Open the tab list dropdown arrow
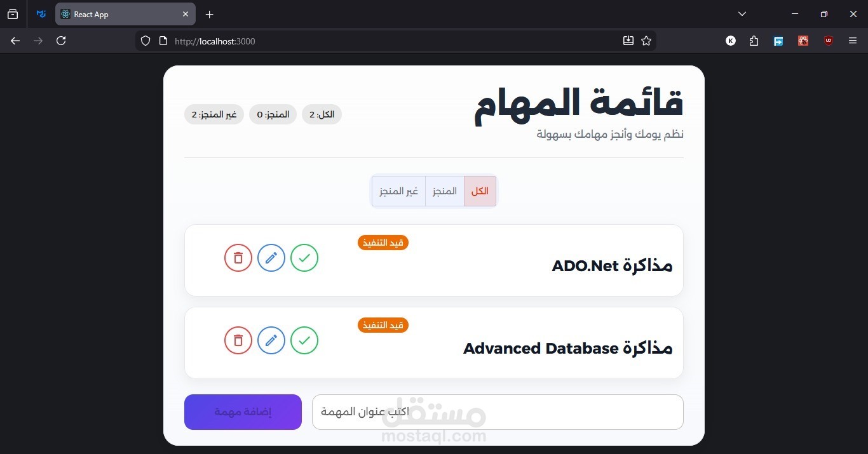This screenshot has height=454, width=868. (742, 13)
